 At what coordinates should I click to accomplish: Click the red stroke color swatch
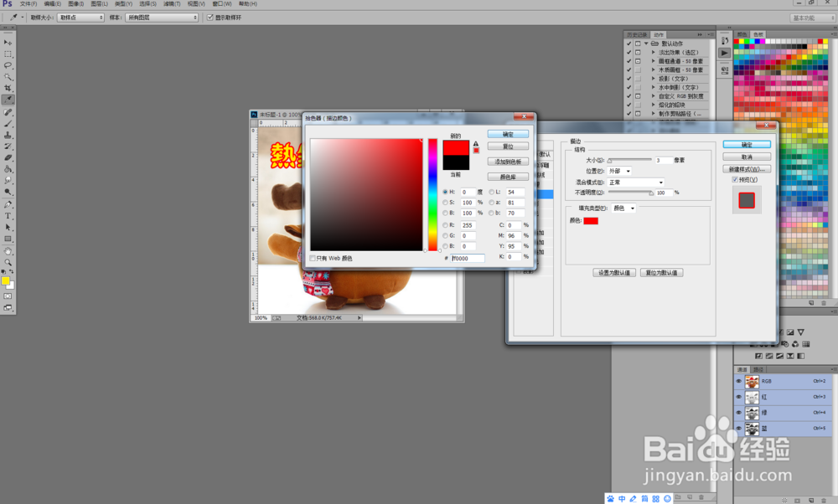pos(591,221)
